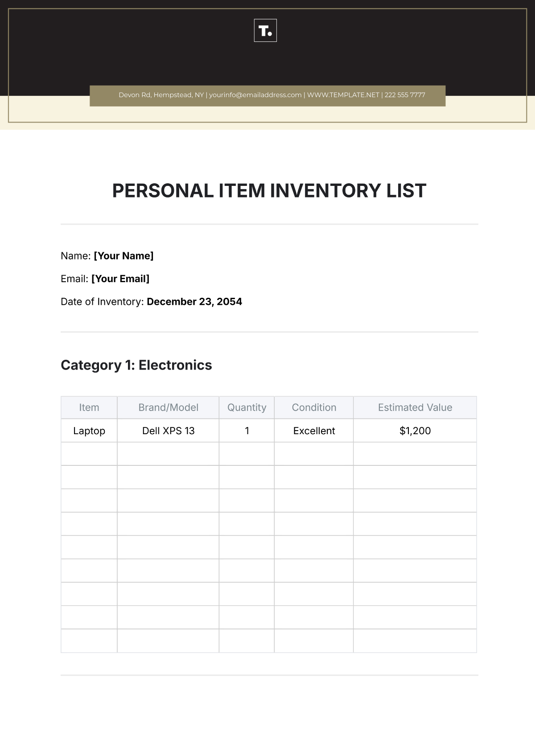This screenshot has height=756, width=535.
Task: Click the empty cell below $1,200
Action: pyautogui.click(x=415, y=454)
